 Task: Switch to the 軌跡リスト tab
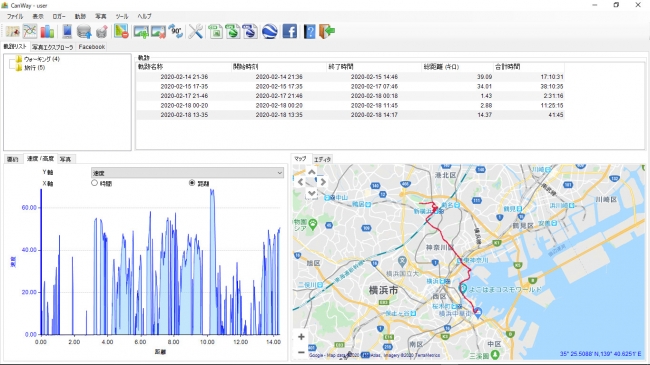pyautogui.click(x=15, y=46)
